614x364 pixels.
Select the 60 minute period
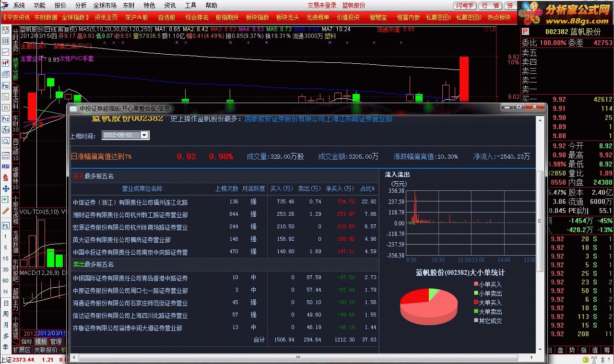tap(5, 281)
